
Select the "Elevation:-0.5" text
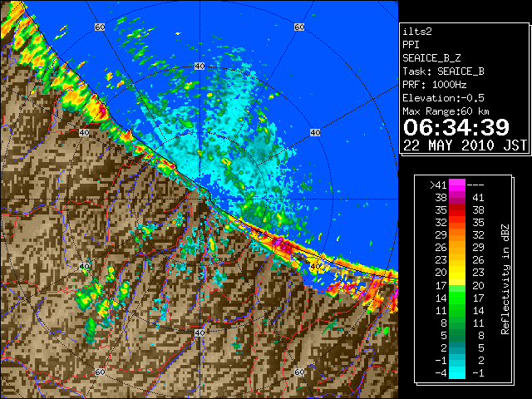tap(443, 98)
